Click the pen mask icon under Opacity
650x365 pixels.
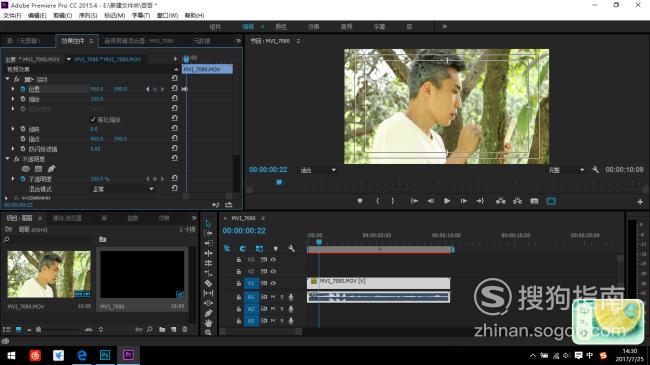(x=51, y=169)
